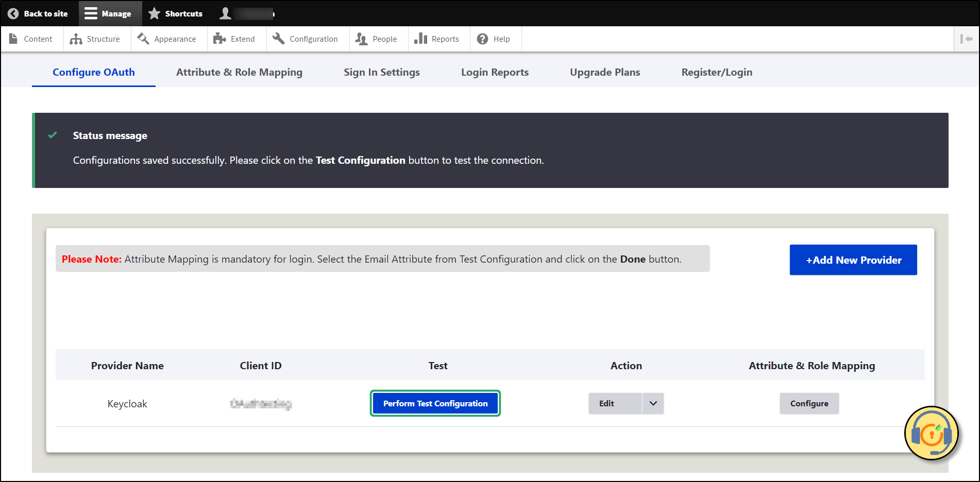Select the People icon
Image resolution: width=980 pixels, height=482 pixels.
(x=361, y=39)
